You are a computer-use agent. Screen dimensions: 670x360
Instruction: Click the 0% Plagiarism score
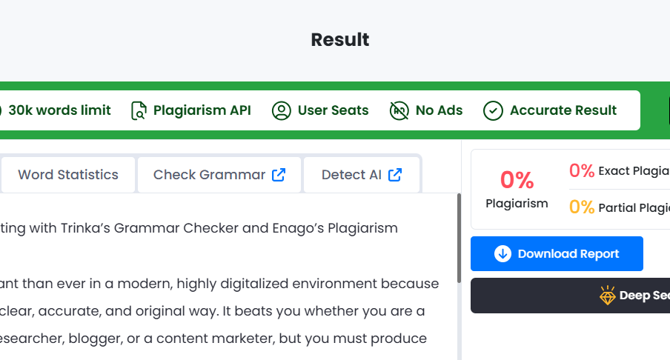pyautogui.click(x=517, y=180)
